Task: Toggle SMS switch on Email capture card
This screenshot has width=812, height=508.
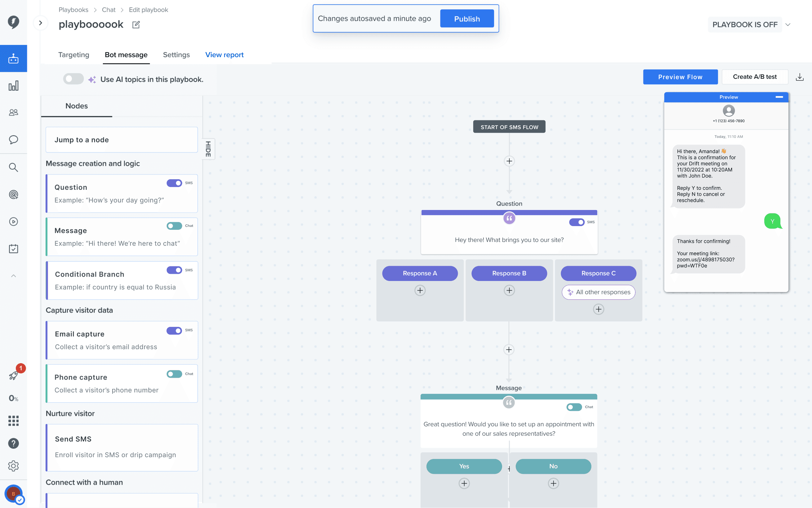Action: click(174, 331)
